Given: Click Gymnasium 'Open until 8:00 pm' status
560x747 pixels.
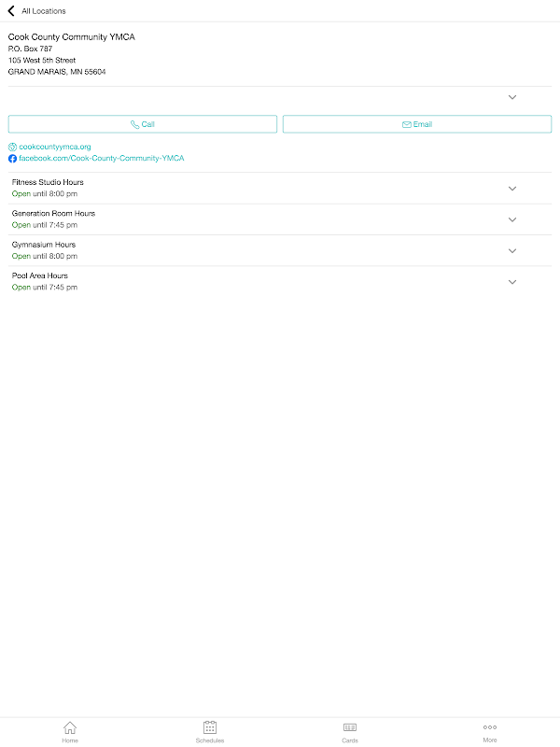Looking at the screenshot, I should click(45, 256).
